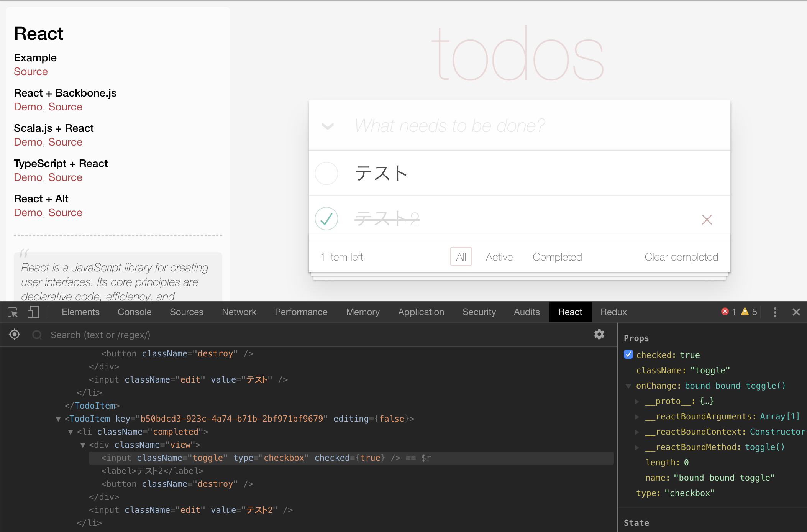Click the yellow warning count icon
Viewport: 807px width, 532px height.
tap(745, 312)
